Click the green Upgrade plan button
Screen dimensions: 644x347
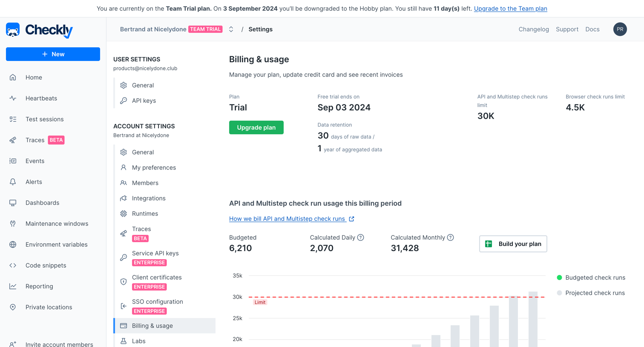[256, 127]
